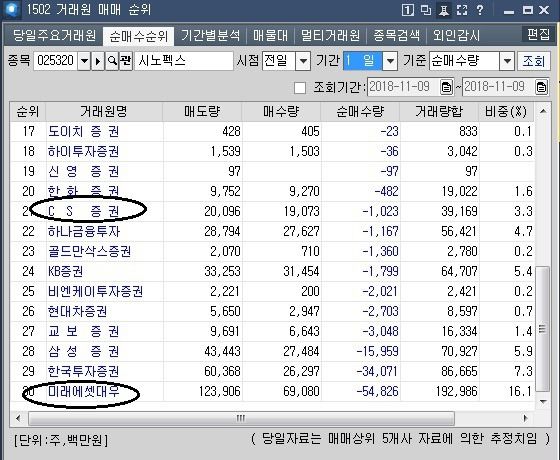
Task: Select the 현대차증권 row
Action: (272, 311)
